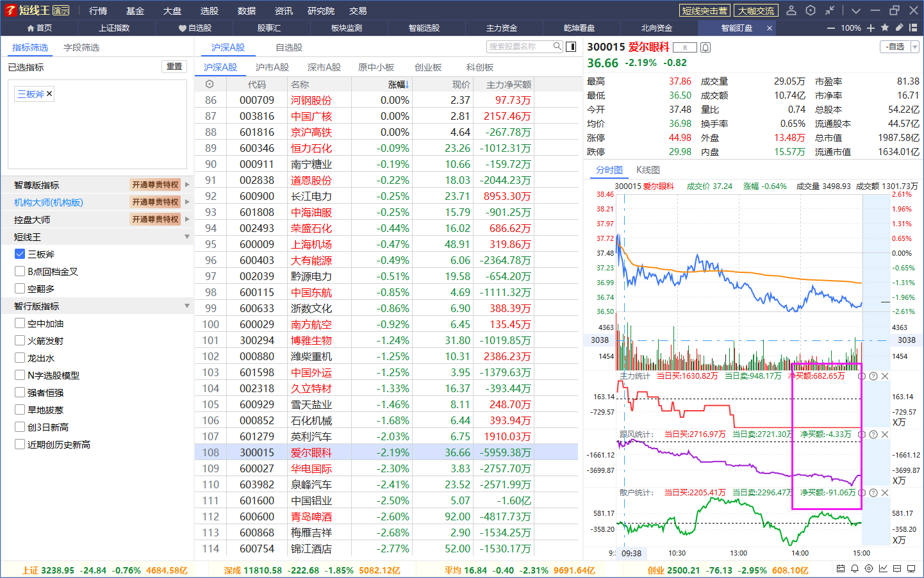924x578 pixels.
Task: Click the search magnifier icon
Action: [557, 46]
